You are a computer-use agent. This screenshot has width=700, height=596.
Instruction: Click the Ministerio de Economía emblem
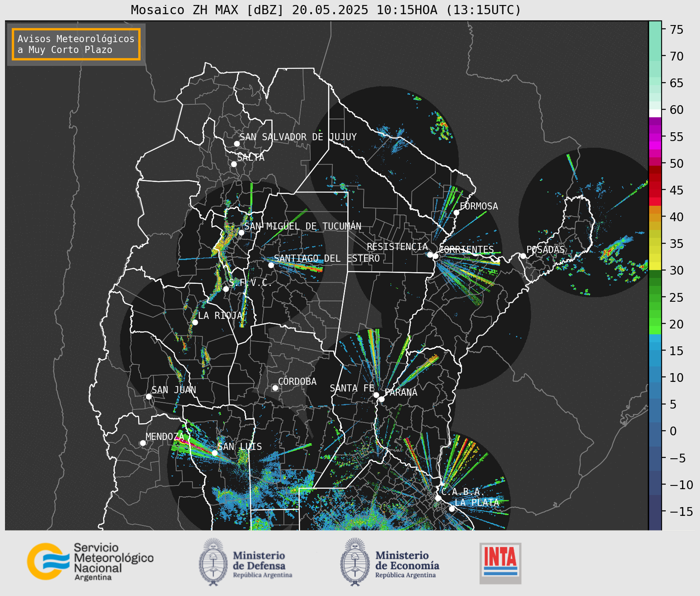pos(355,562)
